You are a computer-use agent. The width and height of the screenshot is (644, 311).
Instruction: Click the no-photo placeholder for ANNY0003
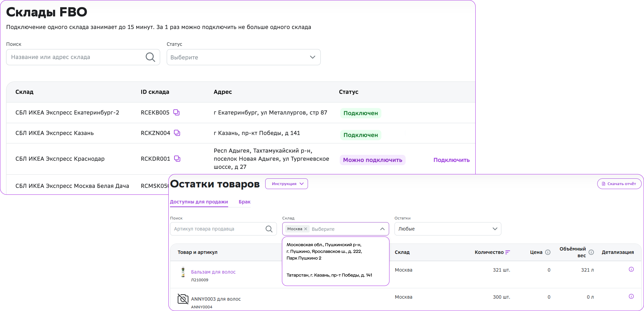183,299
